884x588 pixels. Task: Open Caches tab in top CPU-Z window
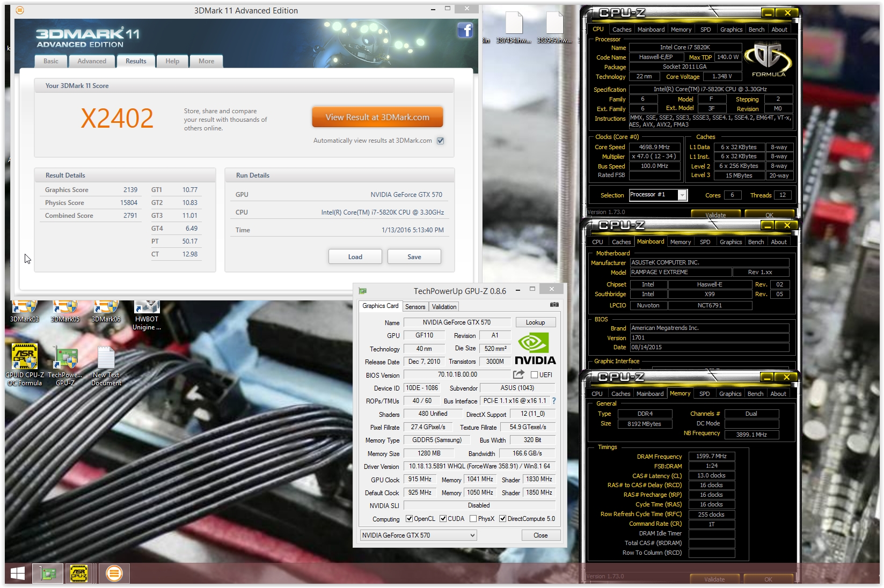[x=622, y=30]
